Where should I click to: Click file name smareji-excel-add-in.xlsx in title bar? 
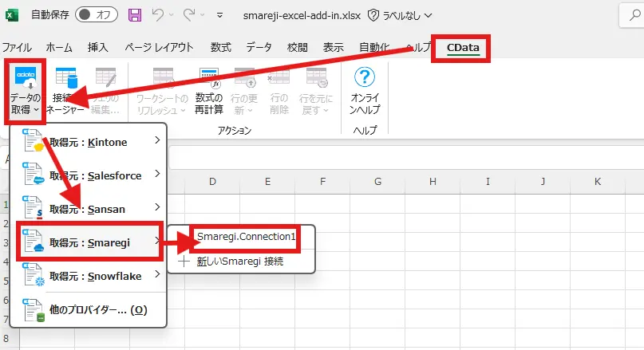[x=302, y=16]
